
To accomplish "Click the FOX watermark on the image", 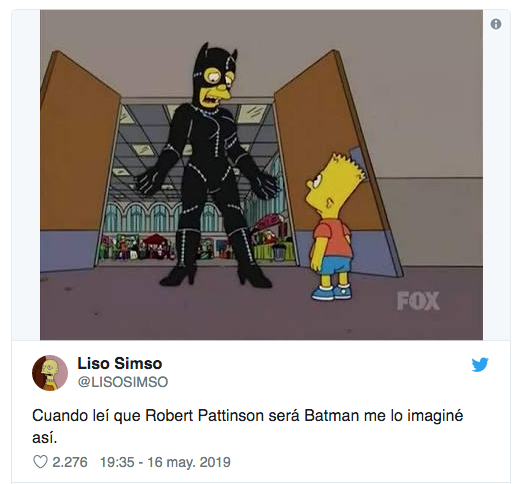I will pos(418,301).
